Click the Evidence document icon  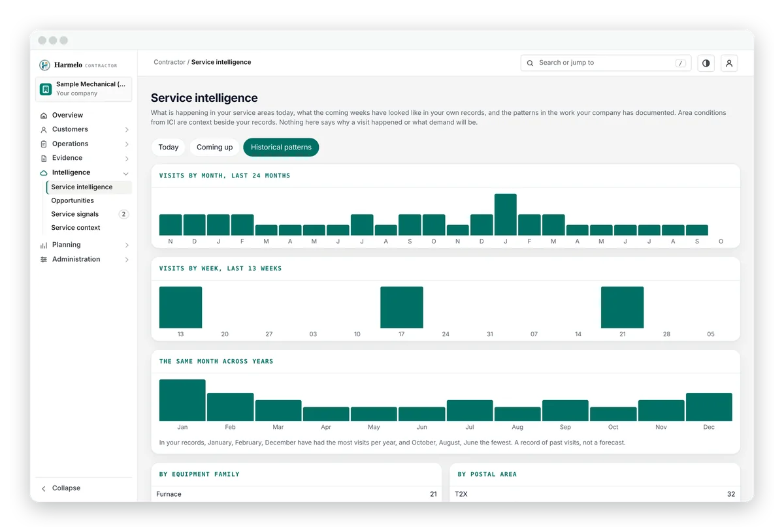pos(44,158)
